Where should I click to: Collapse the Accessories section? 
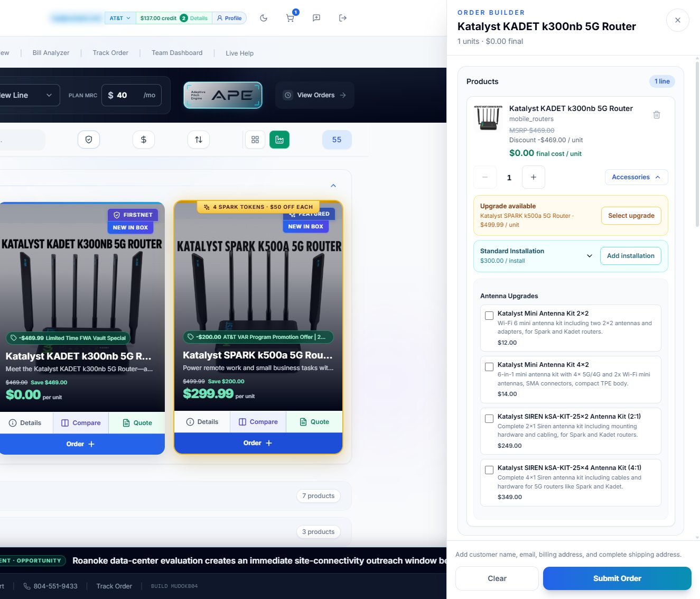(636, 177)
